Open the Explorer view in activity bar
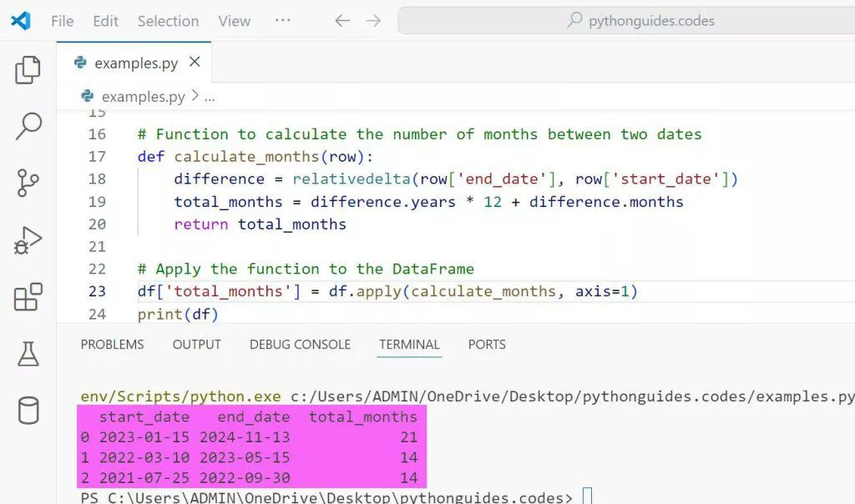The height and width of the screenshot is (504, 855). click(x=28, y=71)
